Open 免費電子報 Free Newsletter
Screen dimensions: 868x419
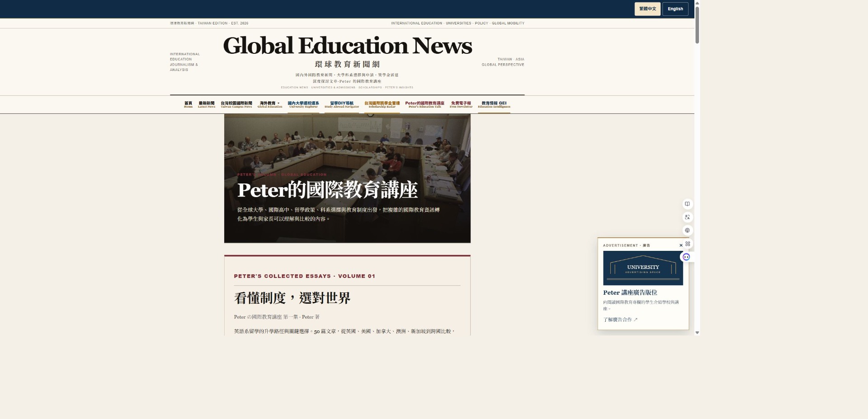[461, 104]
